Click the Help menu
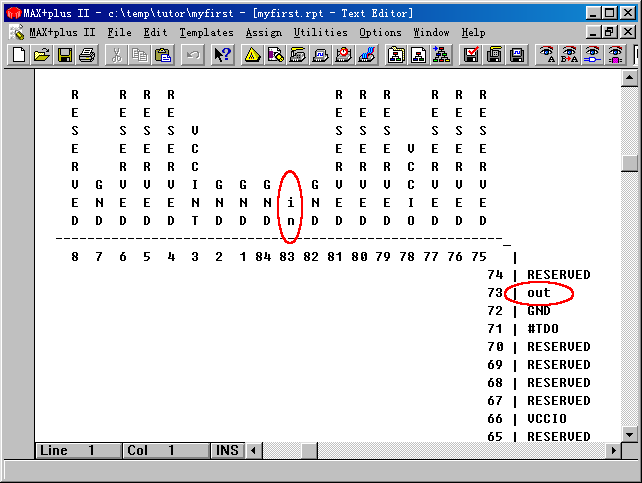The height and width of the screenshot is (483, 642). (473, 33)
